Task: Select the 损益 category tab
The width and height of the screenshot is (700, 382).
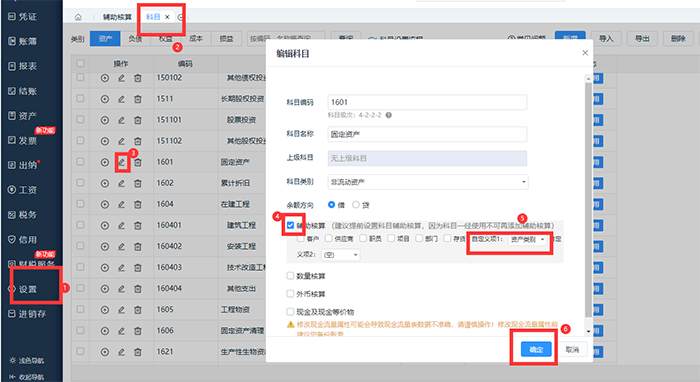Action: click(226, 39)
